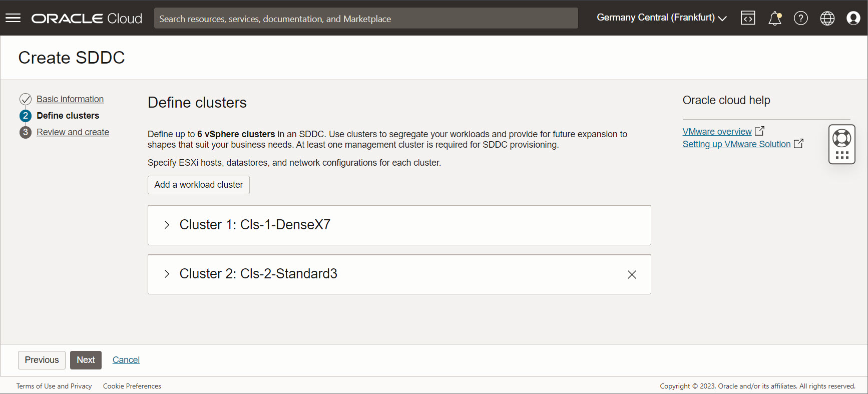The width and height of the screenshot is (868, 394).
Task: Go to the Basic information step
Action: (x=70, y=99)
